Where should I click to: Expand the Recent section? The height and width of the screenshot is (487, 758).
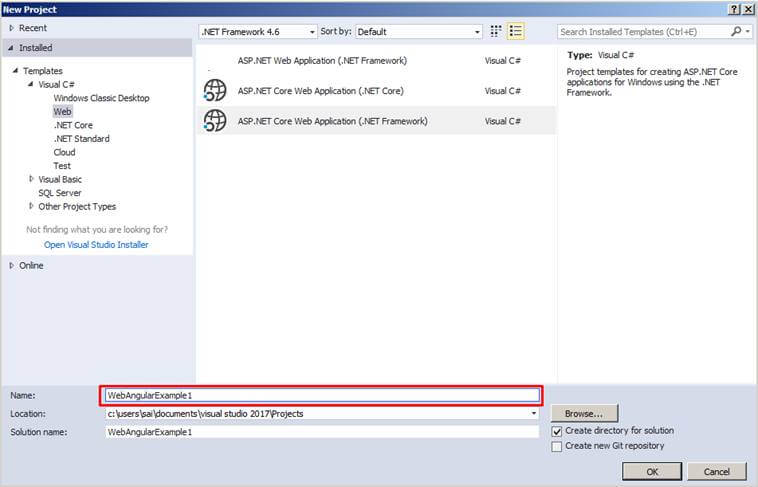click(x=12, y=28)
